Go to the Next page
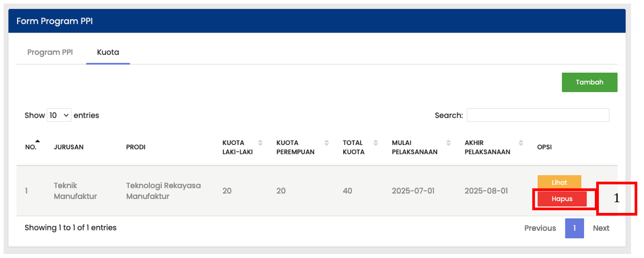The width and height of the screenshot is (644, 258). click(601, 228)
